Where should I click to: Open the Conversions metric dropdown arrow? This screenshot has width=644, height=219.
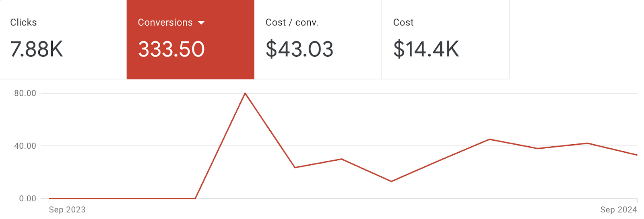click(201, 23)
